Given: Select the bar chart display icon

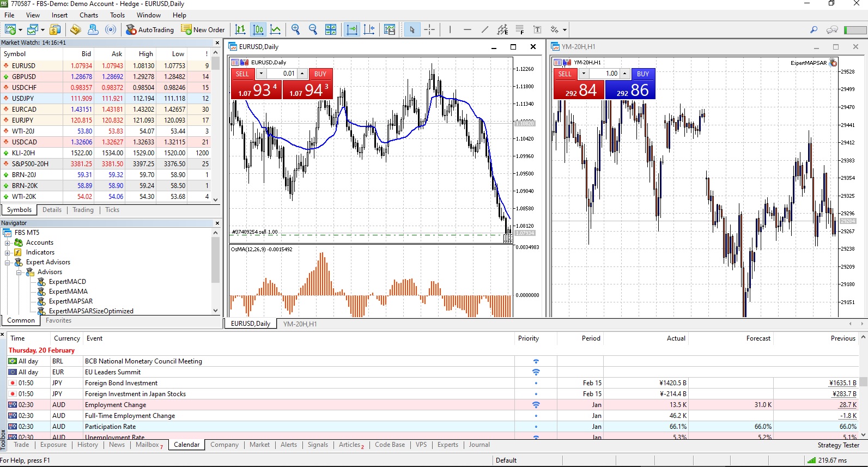Looking at the screenshot, I should coord(240,29).
